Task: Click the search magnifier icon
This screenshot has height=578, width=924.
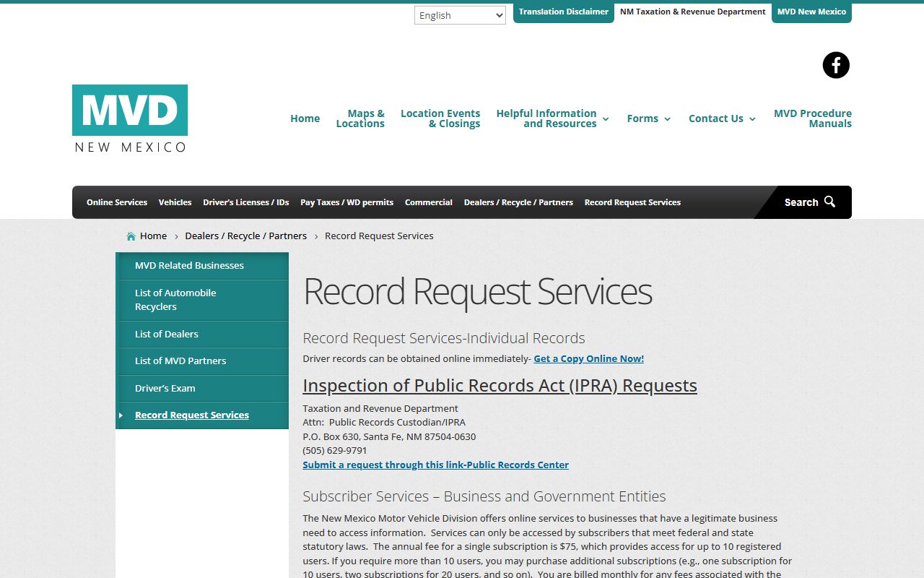Action: coord(829,202)
